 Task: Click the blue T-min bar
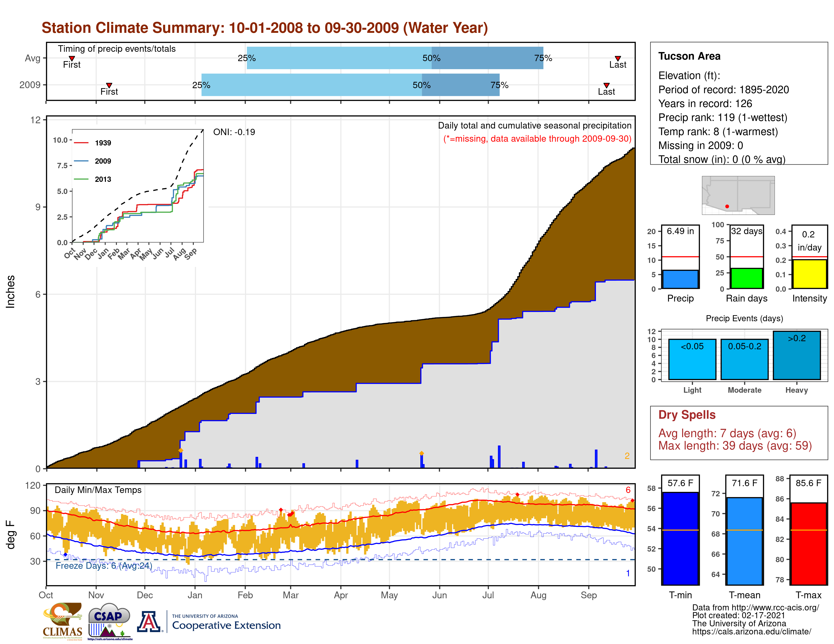point(681,538)
